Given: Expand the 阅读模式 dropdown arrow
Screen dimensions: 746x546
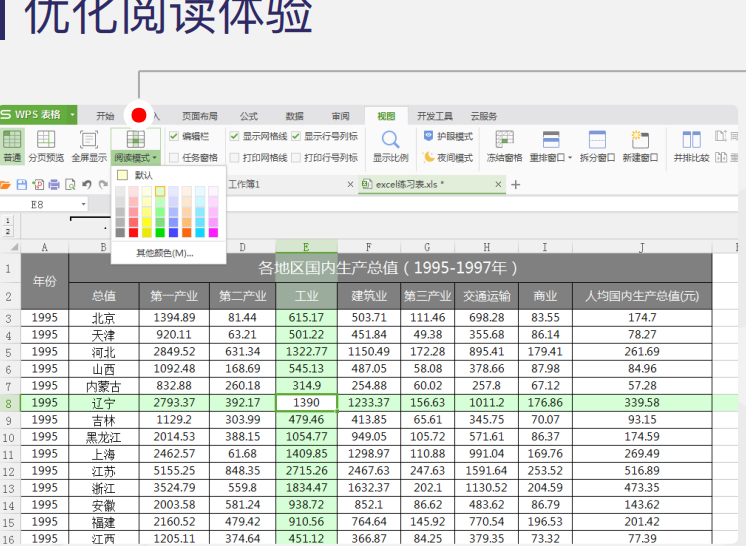Looking at the screenshot, I should coord(154,158).
